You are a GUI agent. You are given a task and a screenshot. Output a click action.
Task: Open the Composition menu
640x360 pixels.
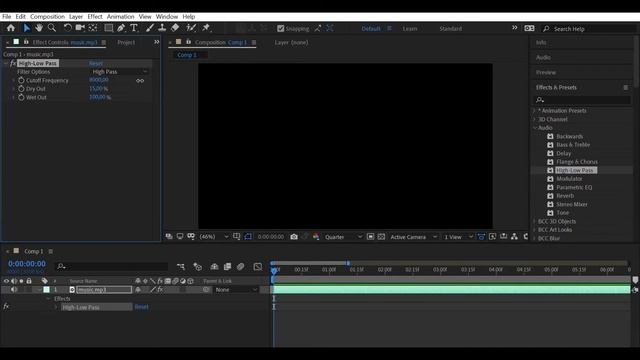click(x=47, y=17)
